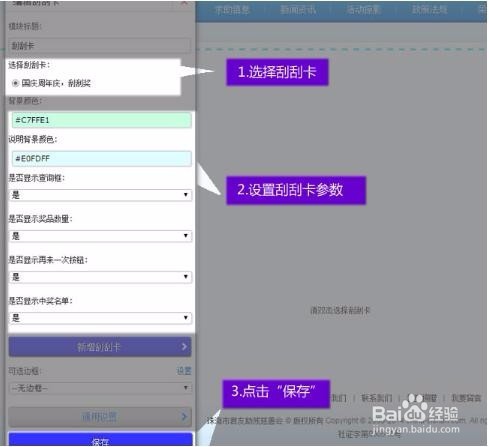Open the 政策法规 navigation tab

pyautogui.click(x=430, y=10)
